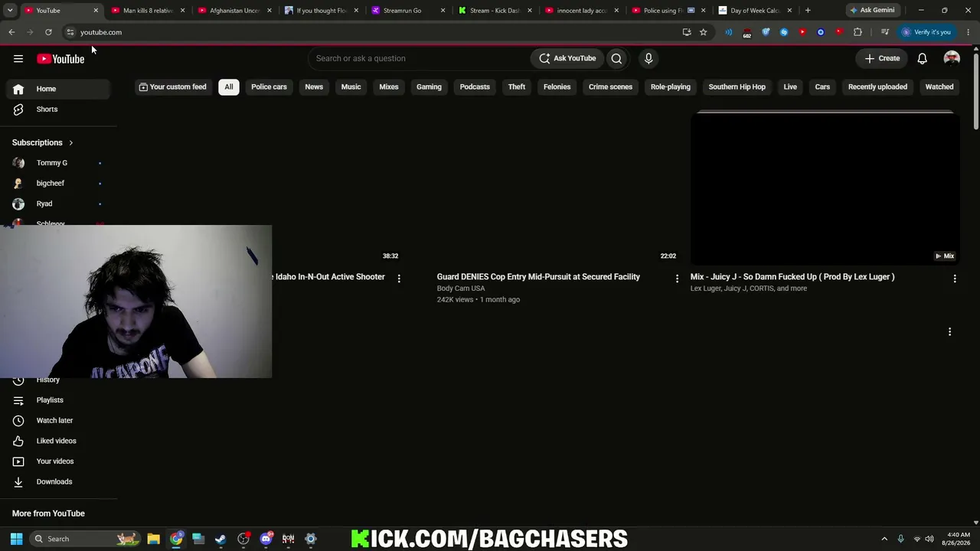Open Shorts from the sidebar

[58, 109]
